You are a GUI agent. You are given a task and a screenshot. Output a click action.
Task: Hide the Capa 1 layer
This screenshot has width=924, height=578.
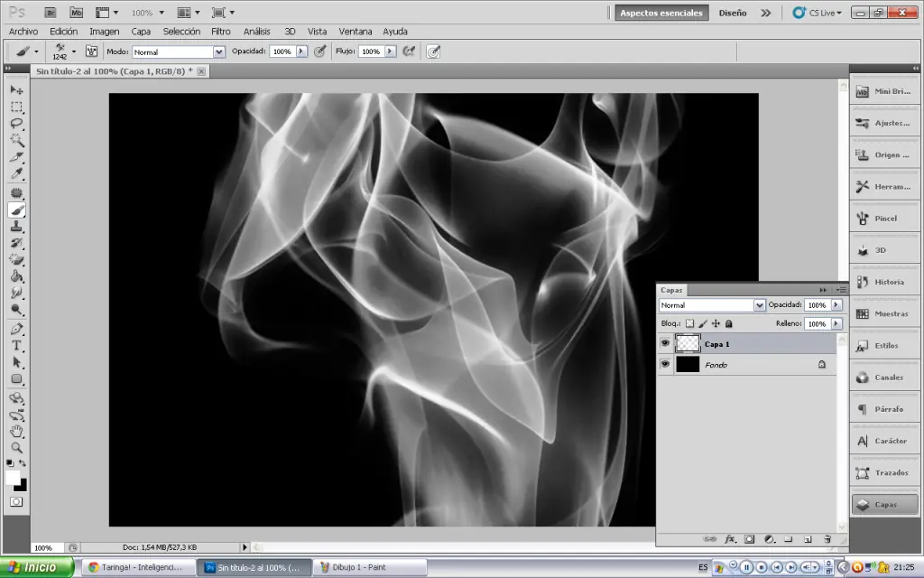pos(665,343)
